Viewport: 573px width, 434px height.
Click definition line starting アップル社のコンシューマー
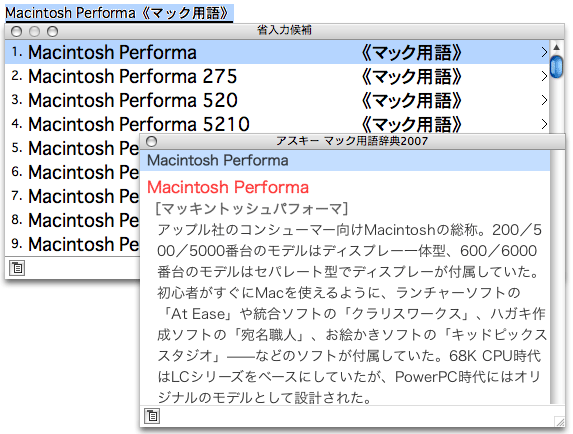coord(349,230)
